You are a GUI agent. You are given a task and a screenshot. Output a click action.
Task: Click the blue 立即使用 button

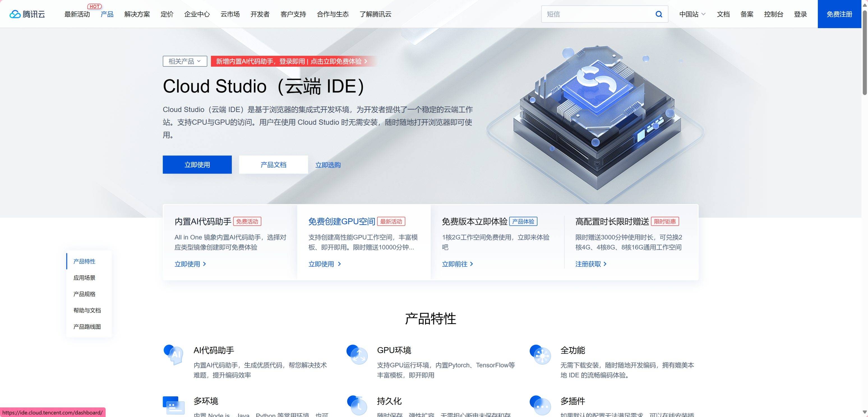(x=197, y=165)
